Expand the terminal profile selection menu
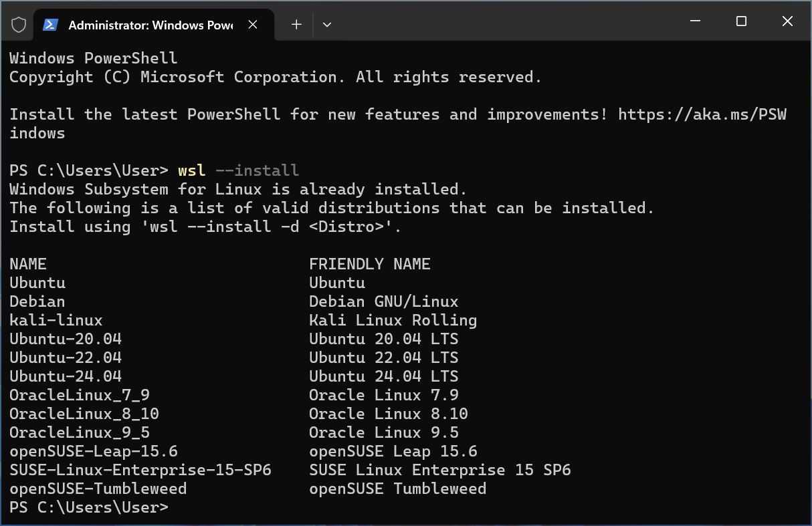Screen dimensions: 812x526 (x=326, y=24)
